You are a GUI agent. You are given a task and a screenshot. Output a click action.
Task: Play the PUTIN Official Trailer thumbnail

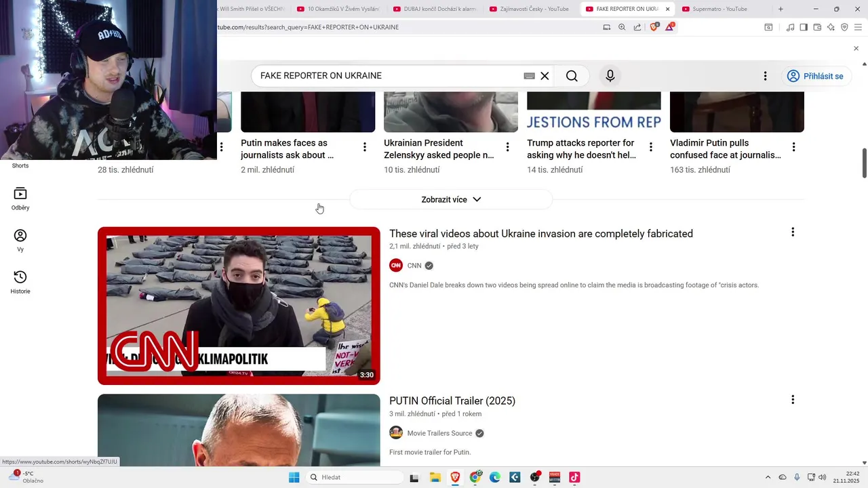[239, 430]
